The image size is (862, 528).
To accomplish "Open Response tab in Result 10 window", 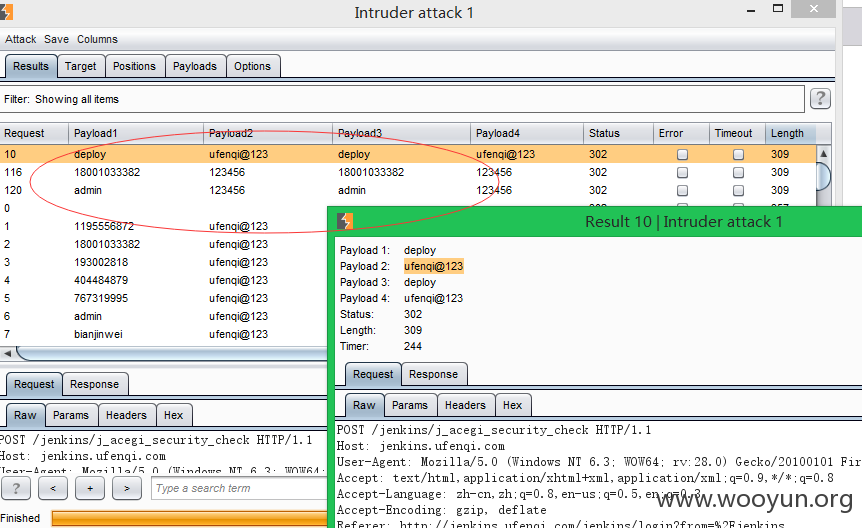I will (433, 374).
